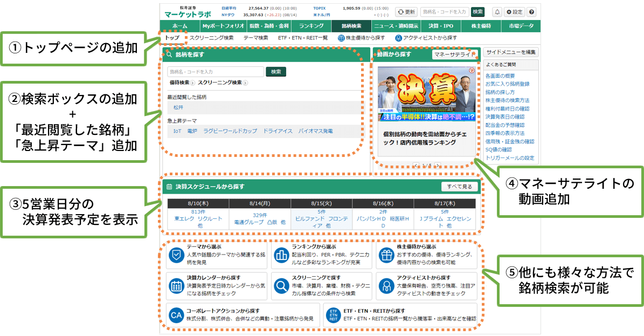
Task: Open the 決算・IPO menu tab
Action: 441,26
